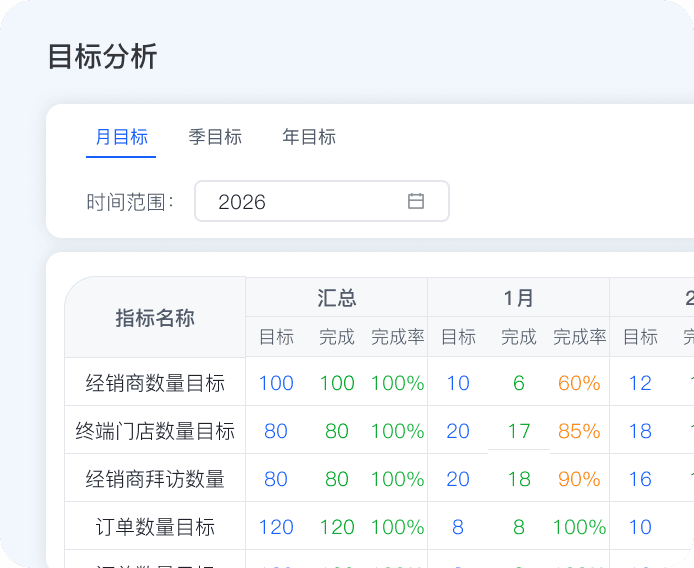Click the 目标分析 page title
Screen dimensions: 694x568
[102, 57]
